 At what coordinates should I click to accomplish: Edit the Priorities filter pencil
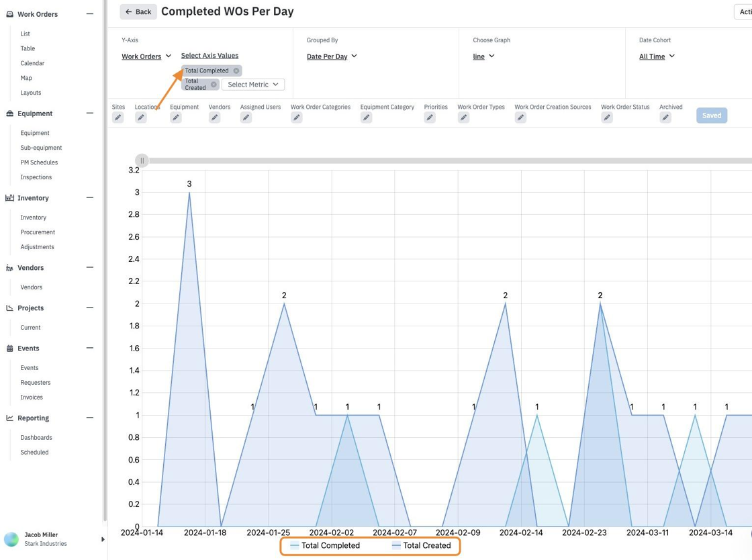(x=430, y=118)
